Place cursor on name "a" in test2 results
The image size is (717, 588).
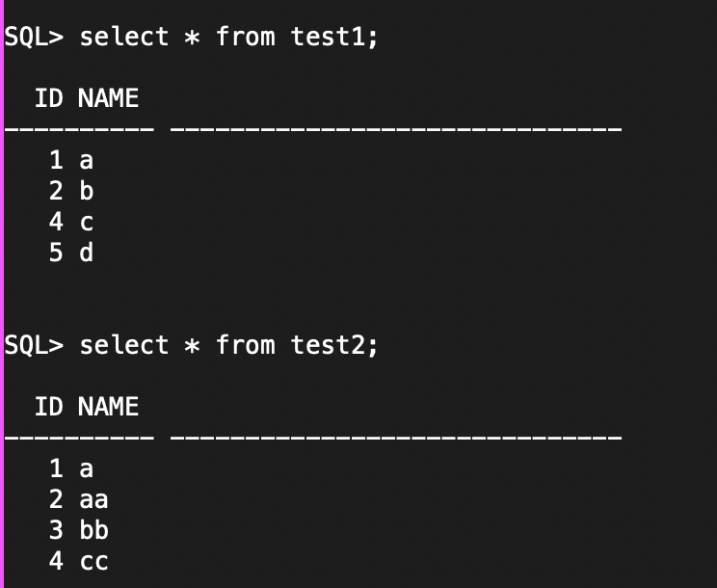tap(86, 469)
